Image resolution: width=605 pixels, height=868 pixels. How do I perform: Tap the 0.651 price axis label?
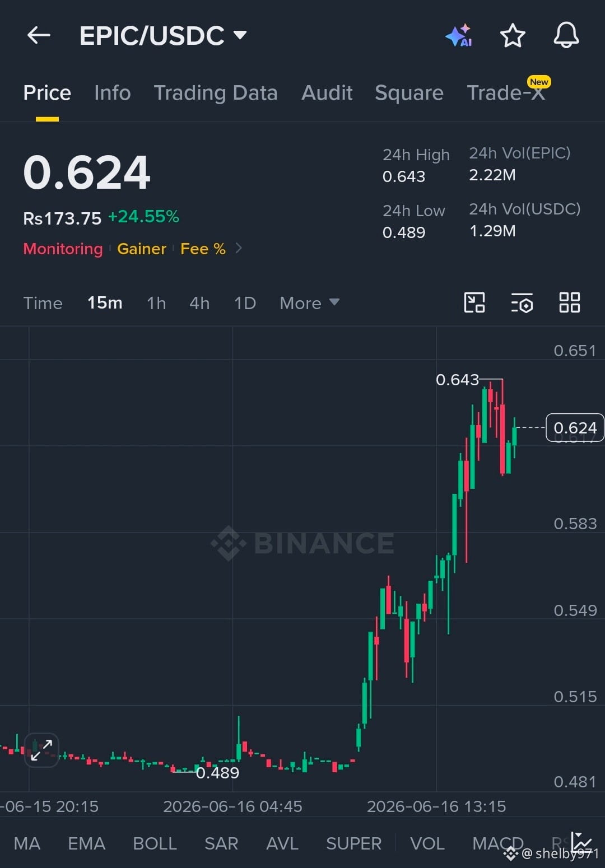[575, 351]
